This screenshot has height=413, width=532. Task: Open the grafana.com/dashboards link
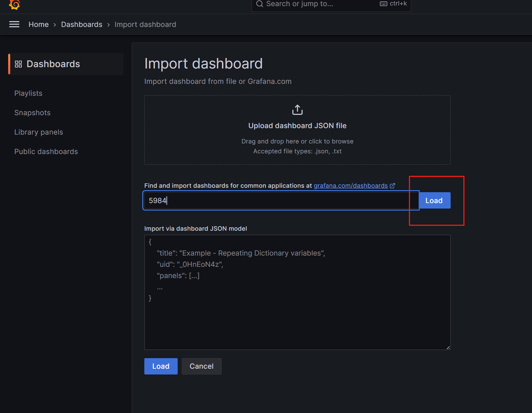pos(351,186)
